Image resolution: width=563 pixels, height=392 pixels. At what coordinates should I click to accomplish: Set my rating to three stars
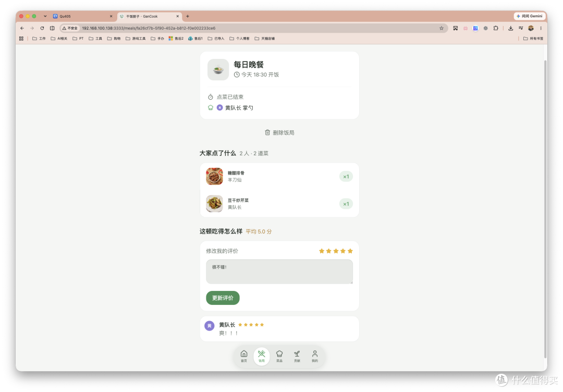coord(336,251)
